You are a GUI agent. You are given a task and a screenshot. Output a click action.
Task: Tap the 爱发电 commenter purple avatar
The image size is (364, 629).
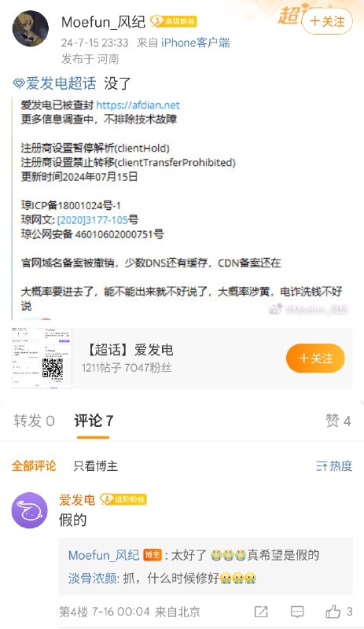[30, 510]
